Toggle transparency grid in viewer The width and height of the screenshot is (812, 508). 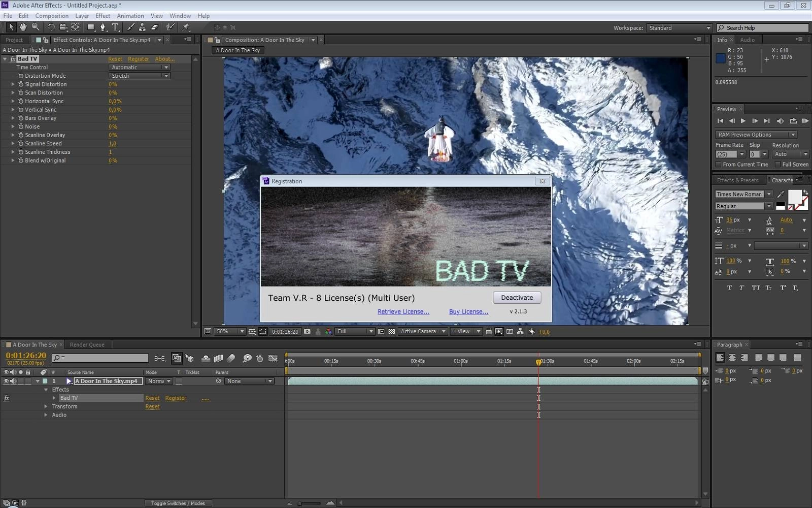click(392, 331)
